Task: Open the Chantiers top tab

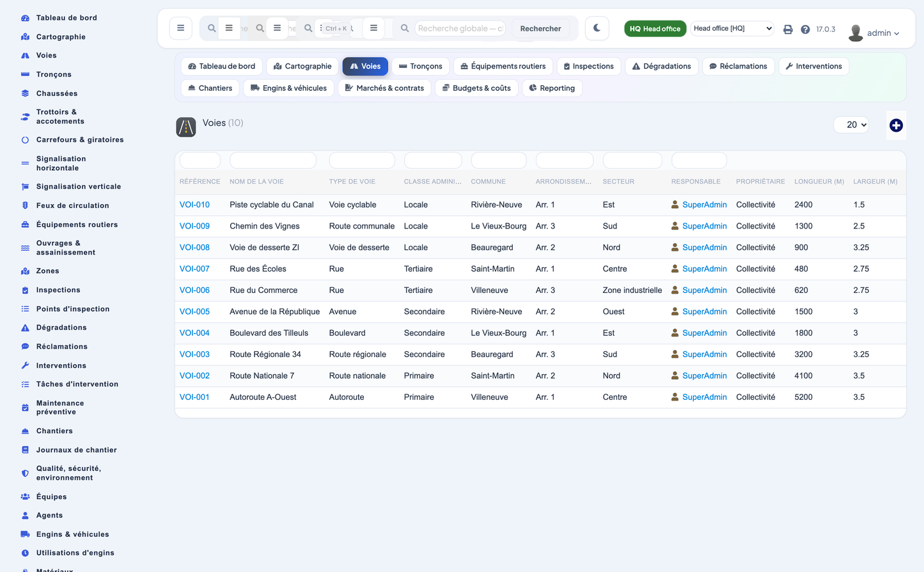Action: [210, 88]
